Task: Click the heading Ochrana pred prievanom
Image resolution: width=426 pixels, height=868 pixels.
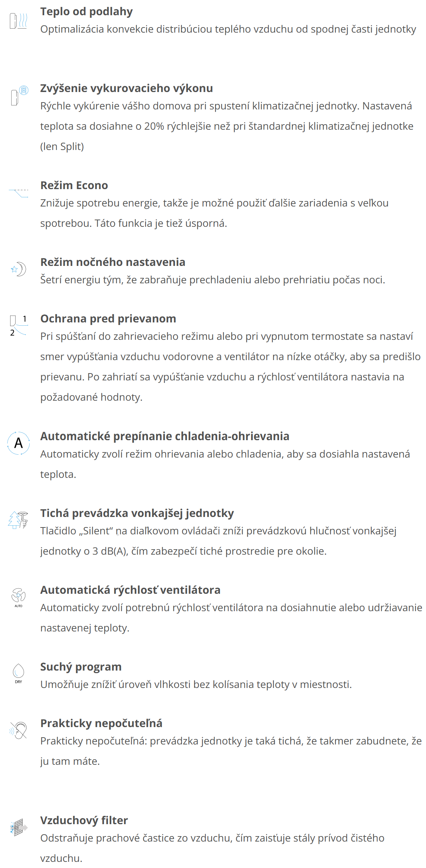Action: pyautogui.click(x=108, y=318)
